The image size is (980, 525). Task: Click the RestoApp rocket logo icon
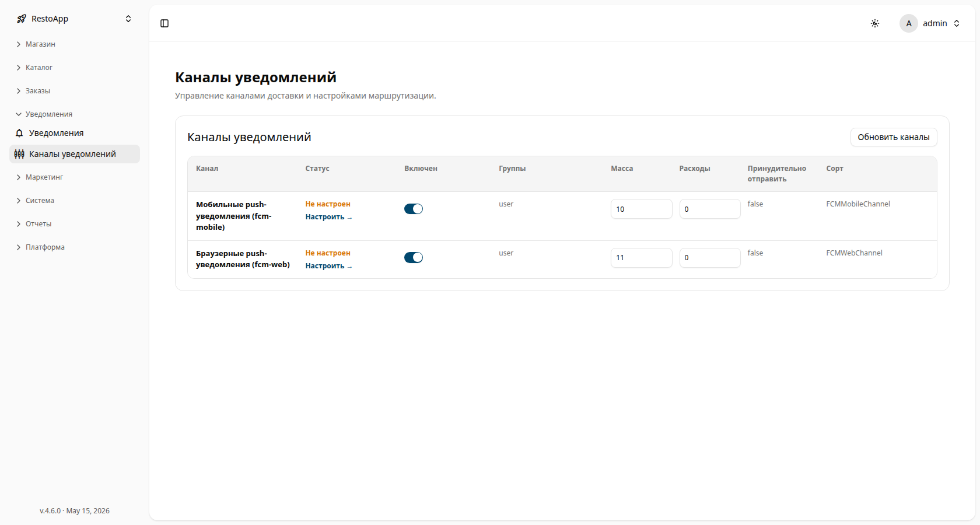[x=22, y=19]
